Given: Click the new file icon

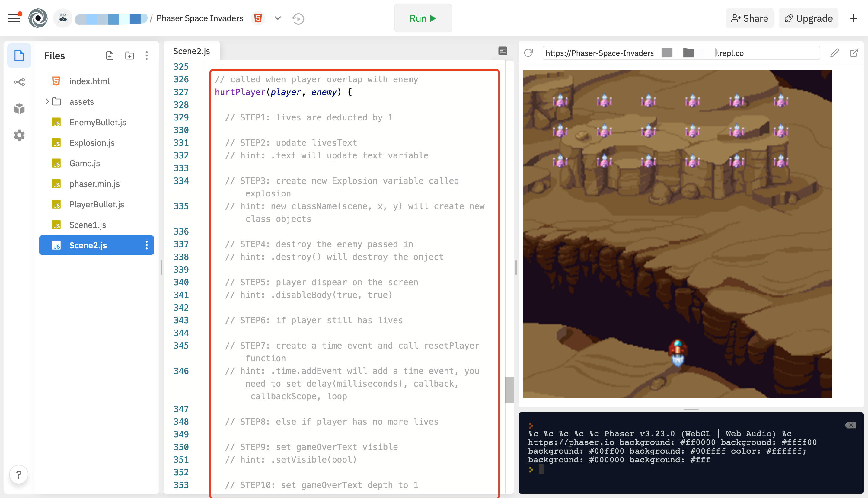Looking at the screenshot, I should tap(110, 56).
